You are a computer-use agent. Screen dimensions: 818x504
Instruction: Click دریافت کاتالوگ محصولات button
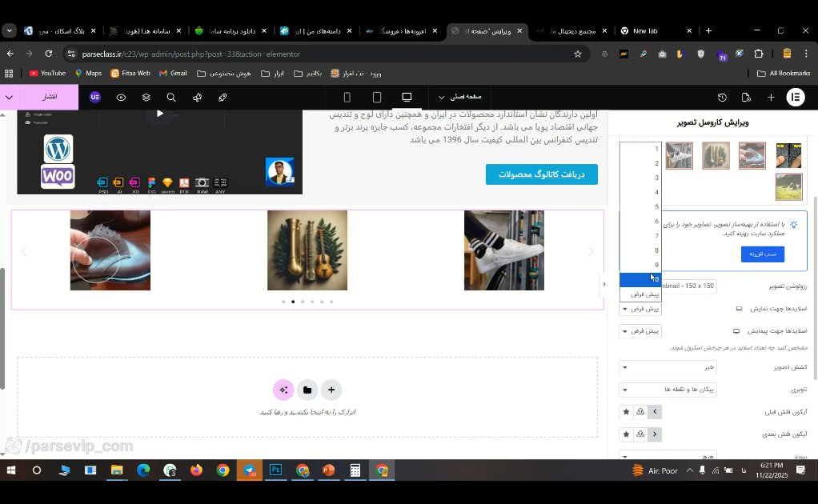tap(542, 174)
